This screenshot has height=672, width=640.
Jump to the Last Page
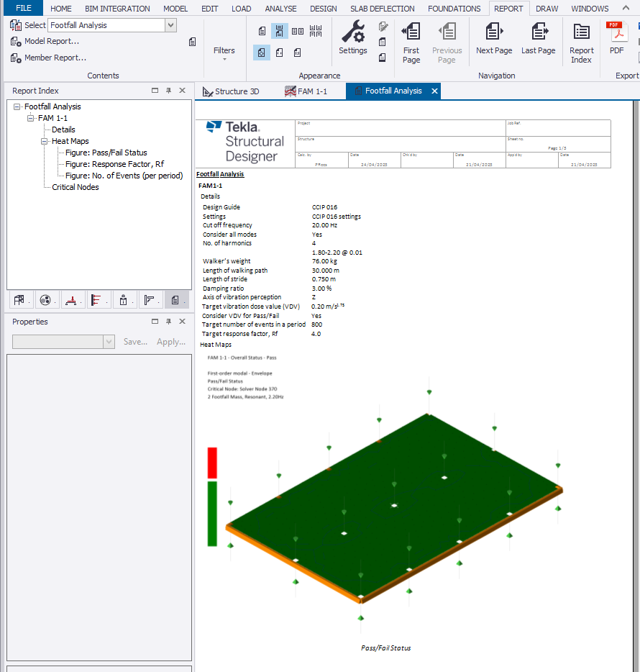(x=538, y=32)
